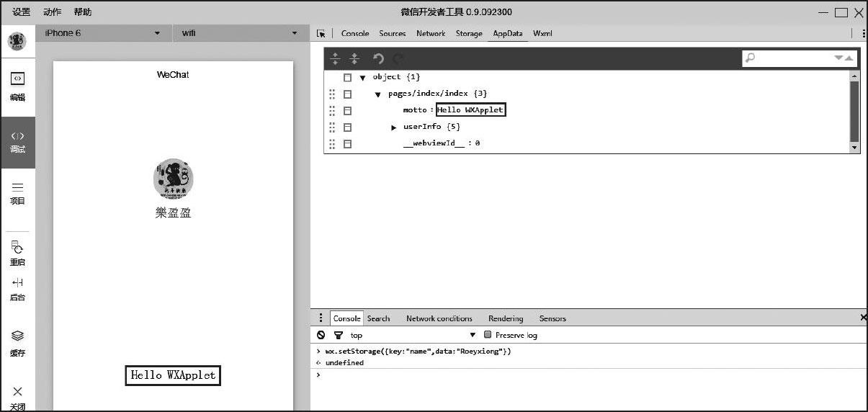Viewport: 868px width, 412px height.
Task: Click the drag handle of __webviewId__ row
Action: click(x=332, y=143)
